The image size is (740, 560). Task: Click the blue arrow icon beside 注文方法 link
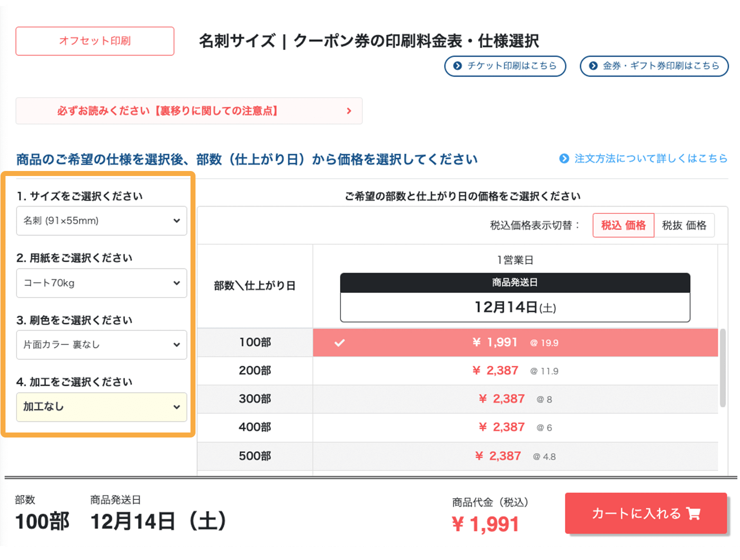pyautogui.click(x=564, y=158)
